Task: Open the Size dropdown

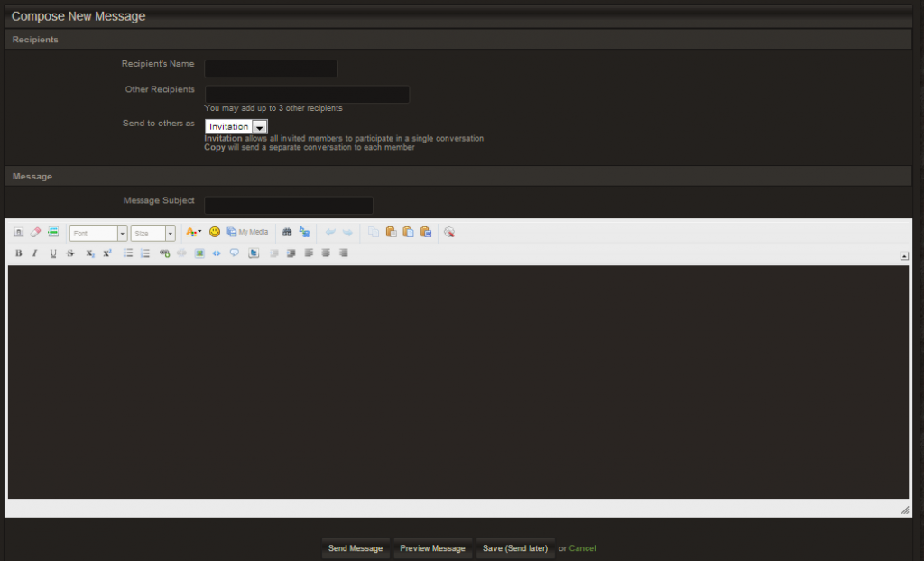Action: click(x=153, y=234)
